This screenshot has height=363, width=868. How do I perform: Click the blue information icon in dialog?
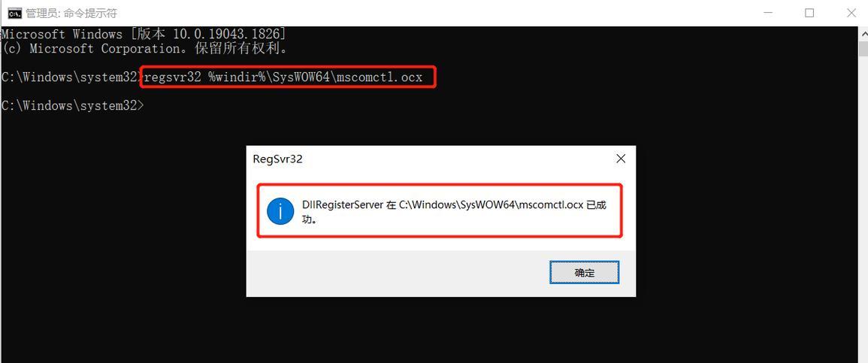point(280,211)
